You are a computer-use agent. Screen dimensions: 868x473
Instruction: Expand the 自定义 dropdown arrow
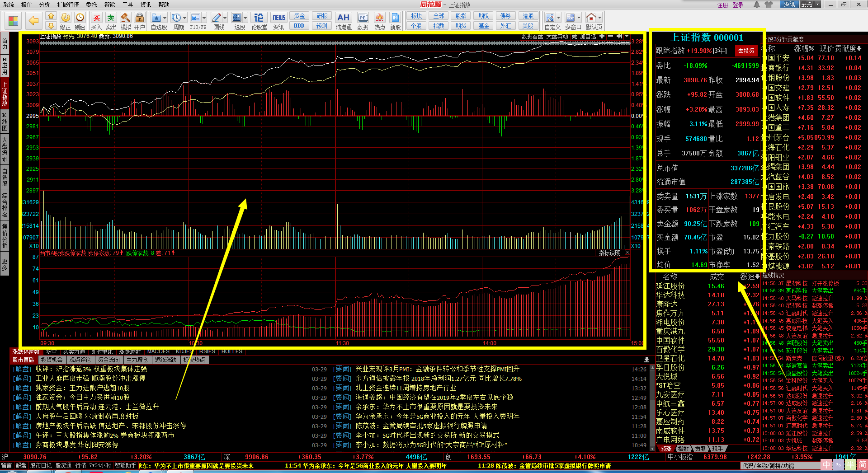[x=559, y=18]
